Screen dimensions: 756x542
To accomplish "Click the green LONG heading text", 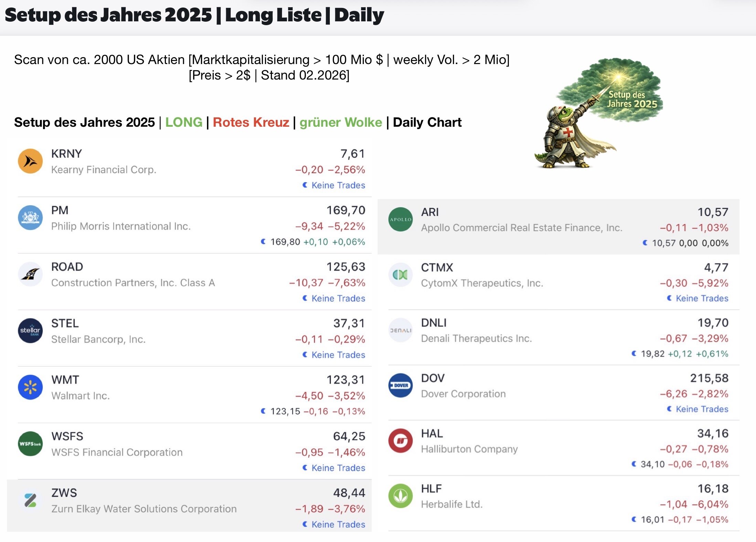I will [x=183, y=122].
